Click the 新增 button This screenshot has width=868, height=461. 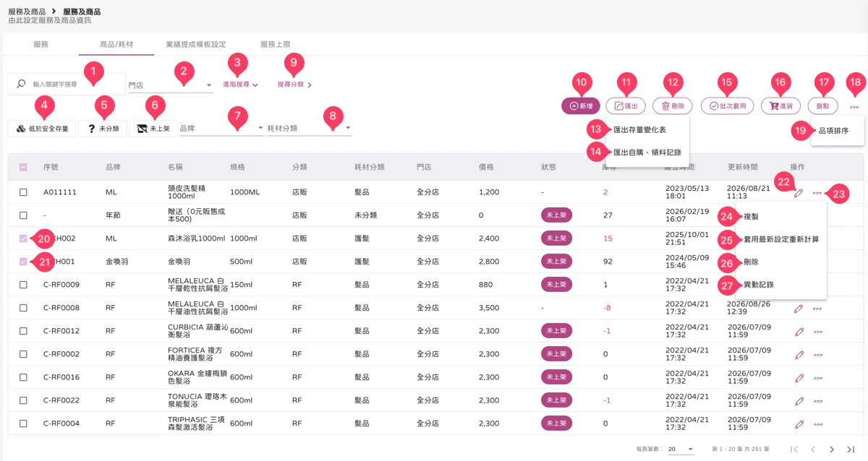click(x=581, y=105)
